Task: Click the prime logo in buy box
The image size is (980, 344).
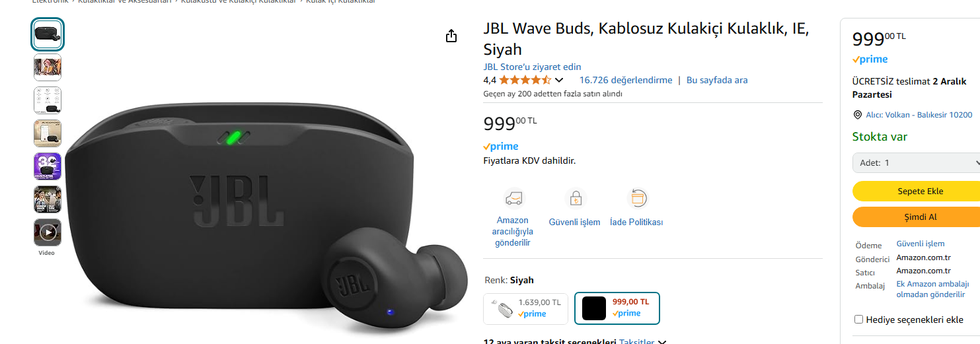Action: pos(870,59)
